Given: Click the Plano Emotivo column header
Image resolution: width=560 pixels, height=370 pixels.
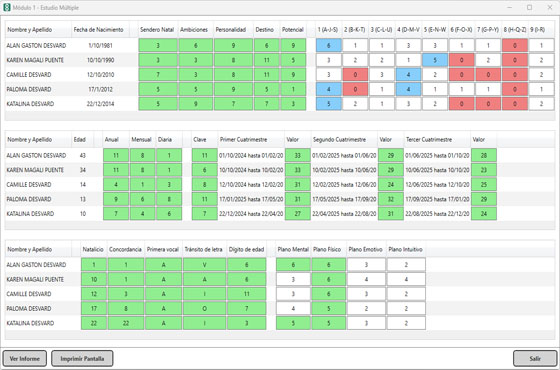Looking at the screenshot, I should tap(366, 250).
